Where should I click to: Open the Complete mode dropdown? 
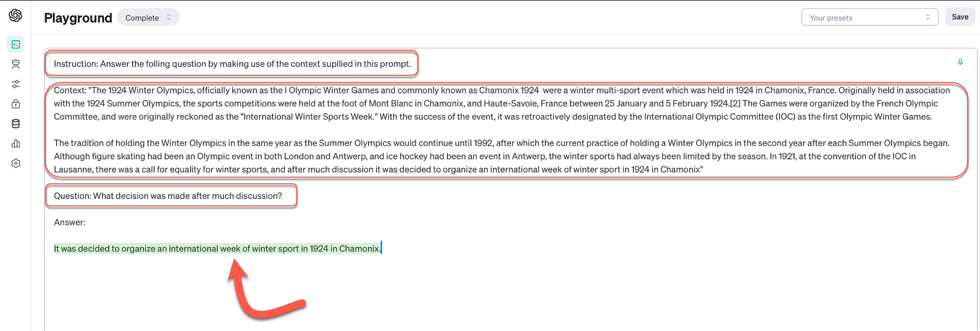148,18
